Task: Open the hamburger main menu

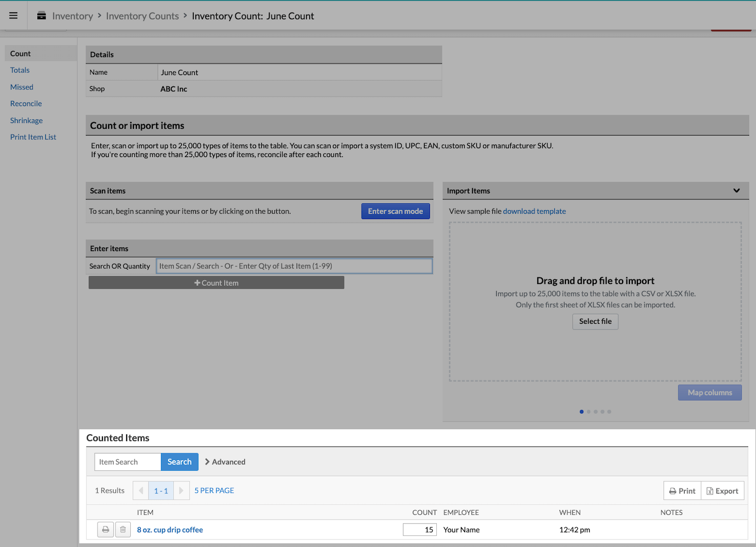Action: pos(14,16)
